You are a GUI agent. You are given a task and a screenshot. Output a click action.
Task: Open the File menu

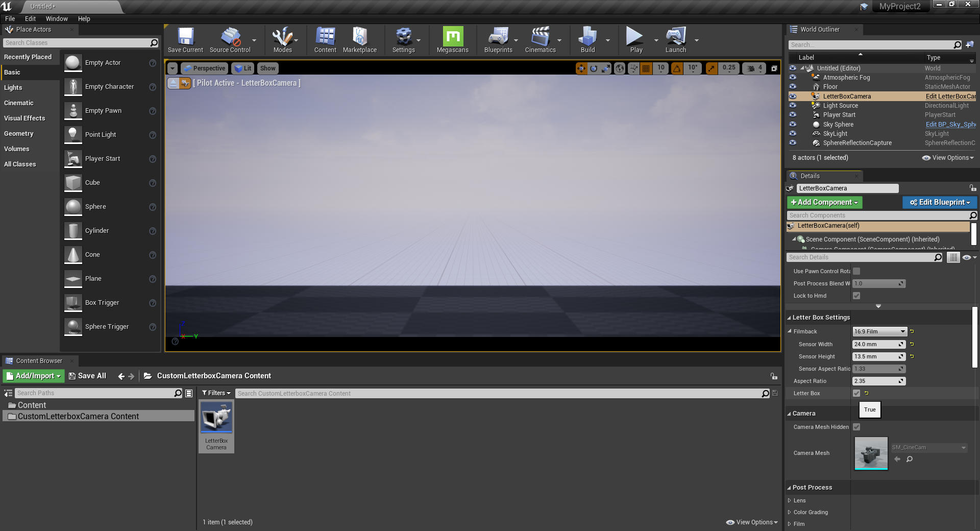pyautogui.click(x=10, y=19)
